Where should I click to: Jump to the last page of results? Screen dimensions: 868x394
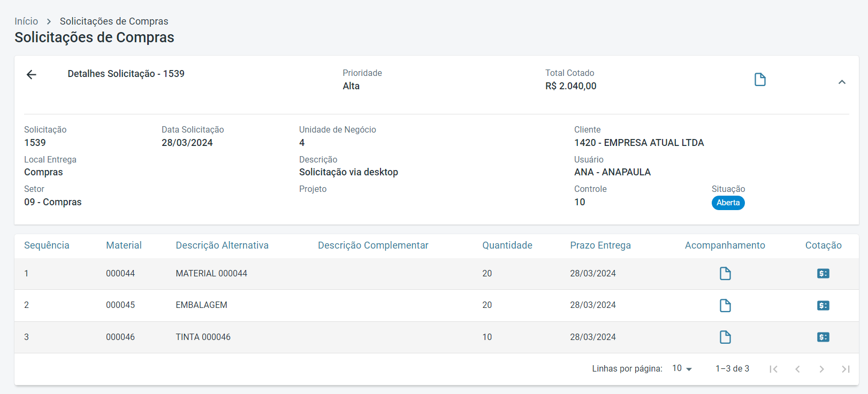(x=846, y=369)
